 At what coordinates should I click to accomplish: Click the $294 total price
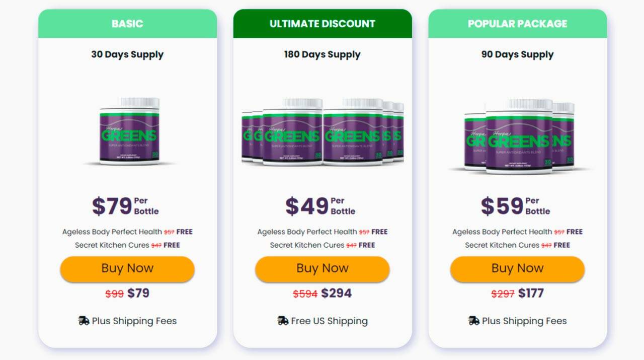pos(336,293)
